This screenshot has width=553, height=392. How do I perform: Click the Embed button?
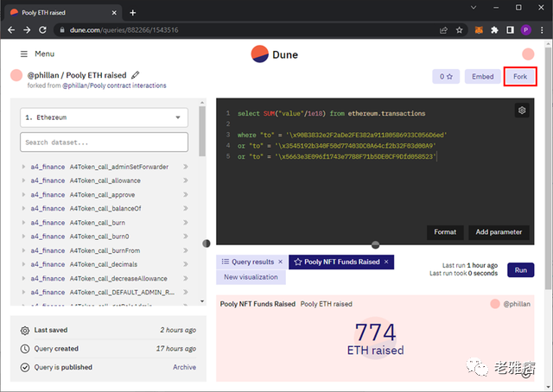(x=482, y=77)
